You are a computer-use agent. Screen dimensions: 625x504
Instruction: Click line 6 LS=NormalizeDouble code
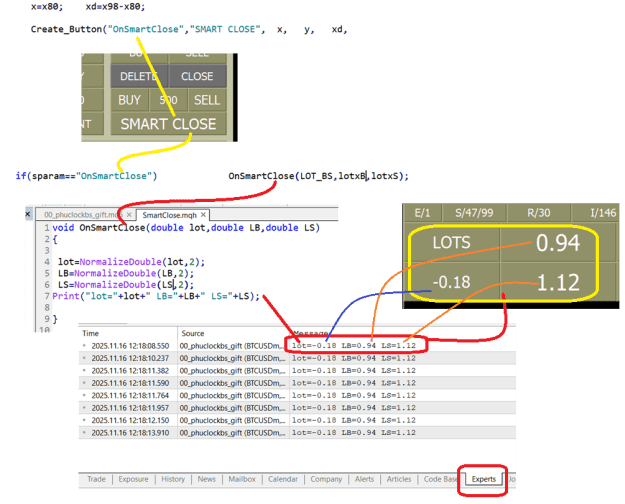click(126, 285)
